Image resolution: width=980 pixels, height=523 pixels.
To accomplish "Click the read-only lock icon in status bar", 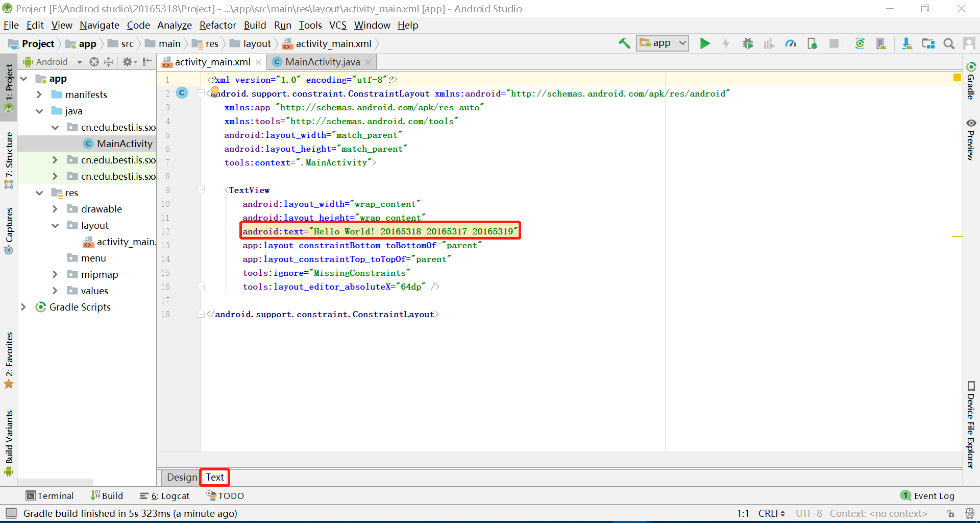I will pos(950,513).
